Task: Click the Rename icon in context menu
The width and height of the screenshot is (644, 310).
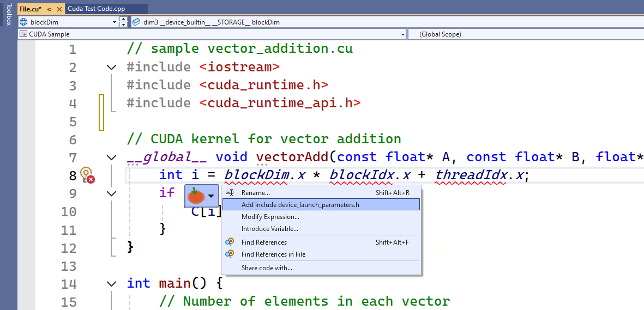Action: click(x=230, y=192)
